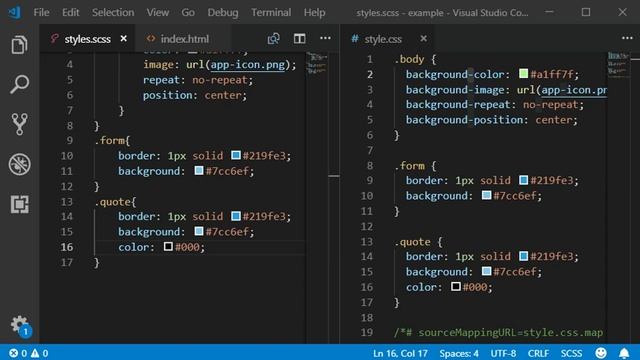The image size is (640, 360).
Task: Click #219fe3 swatch on line 9 of style.css
Action: click(x=523, y=180)
